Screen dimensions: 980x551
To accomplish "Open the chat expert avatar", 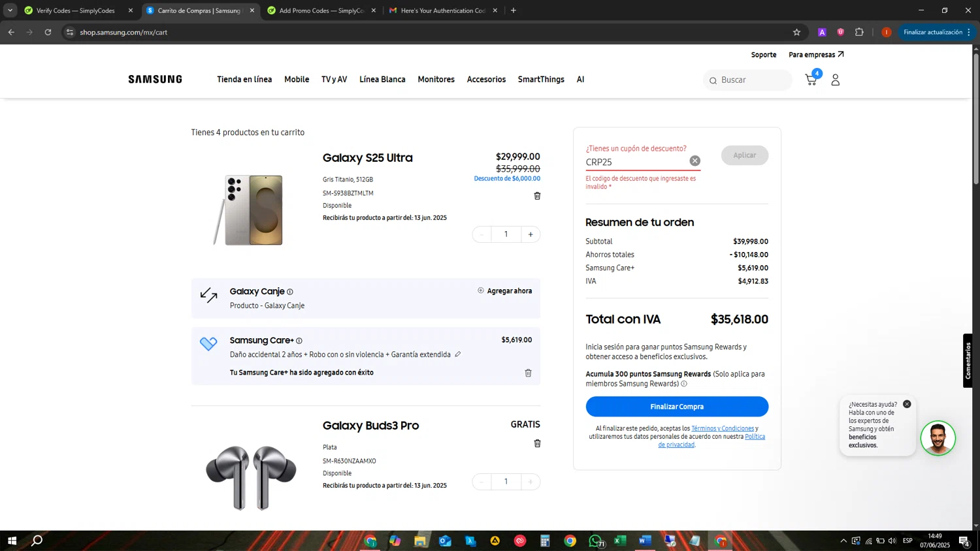I will (x=938, y=438).
